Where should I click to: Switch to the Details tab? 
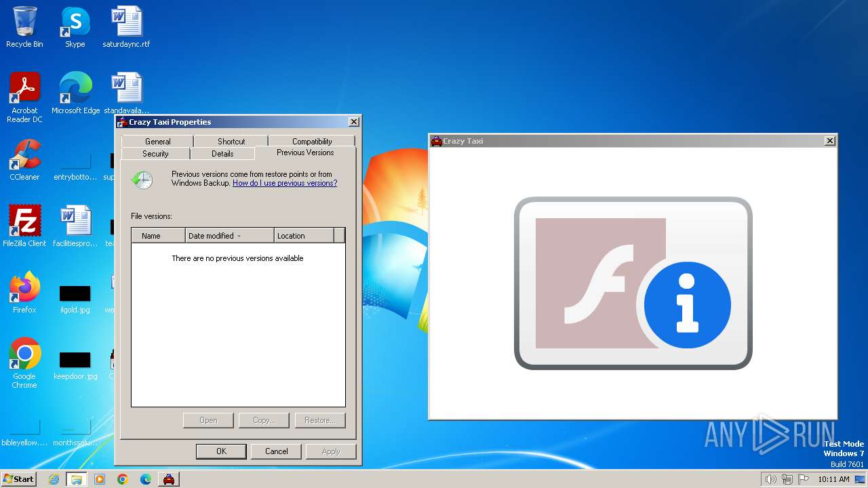tap(222, 154)
